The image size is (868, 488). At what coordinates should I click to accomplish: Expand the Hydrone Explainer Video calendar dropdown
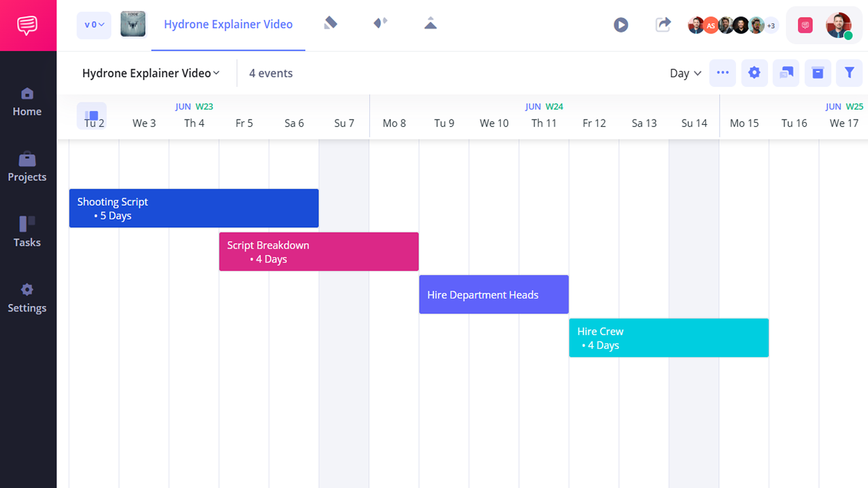coord(151,73)
